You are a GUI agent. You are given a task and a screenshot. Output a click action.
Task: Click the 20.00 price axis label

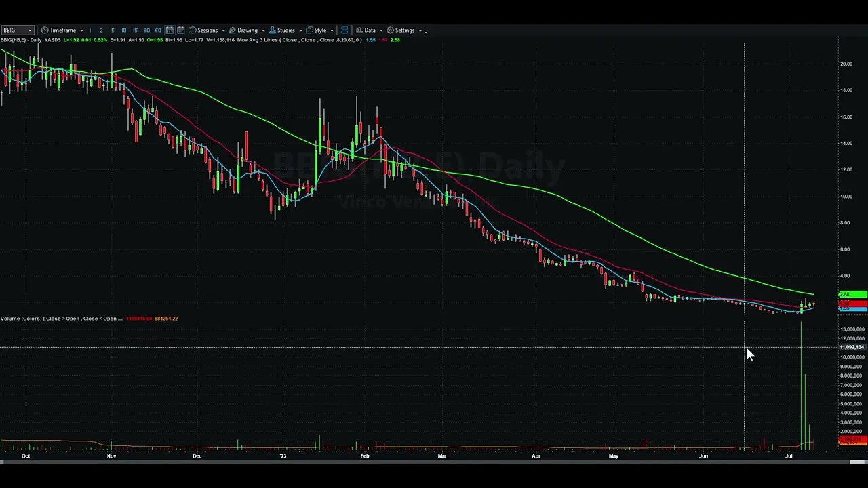846,64
